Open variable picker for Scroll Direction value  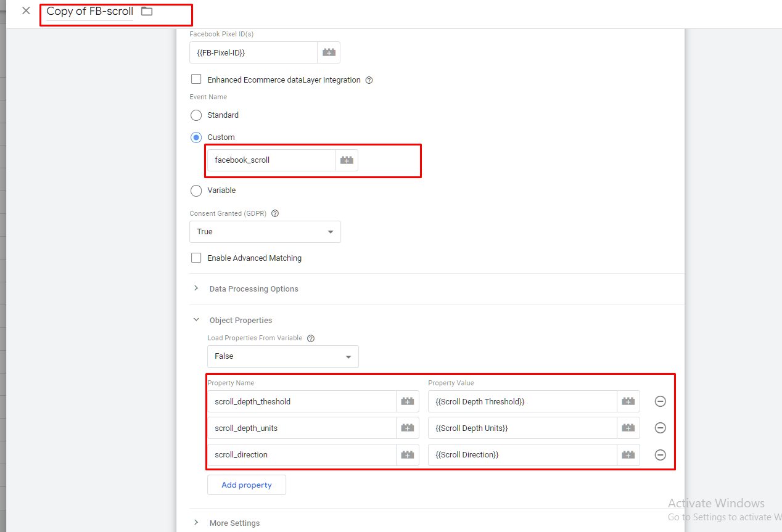point(628,455)
